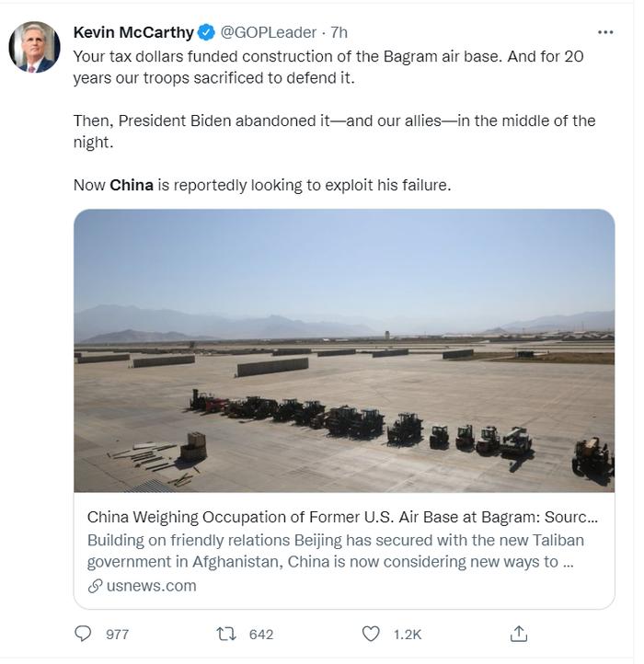
Task: Click the link chain icon beside usnews.com
Action: [x=95, y=586]
